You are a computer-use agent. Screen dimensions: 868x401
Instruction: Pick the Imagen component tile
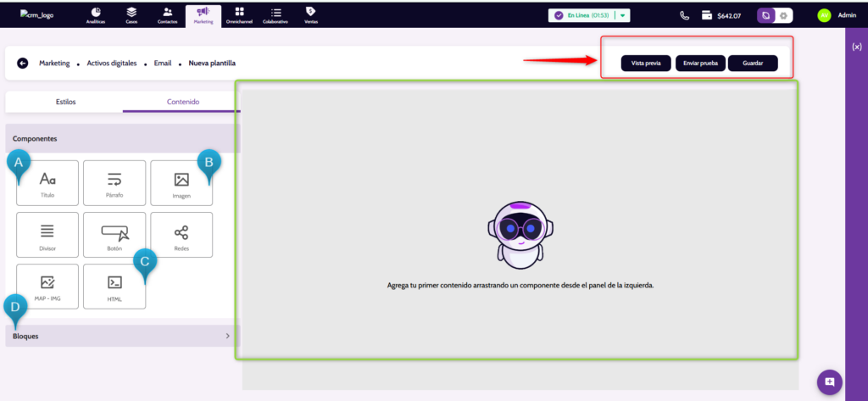pos(181,183)
